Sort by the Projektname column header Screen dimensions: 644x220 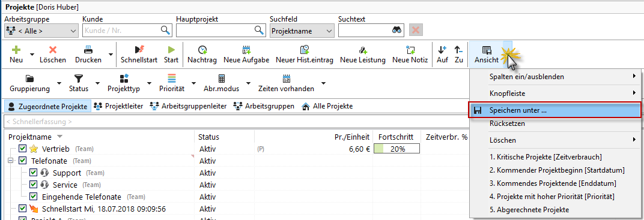pos(99,137)
